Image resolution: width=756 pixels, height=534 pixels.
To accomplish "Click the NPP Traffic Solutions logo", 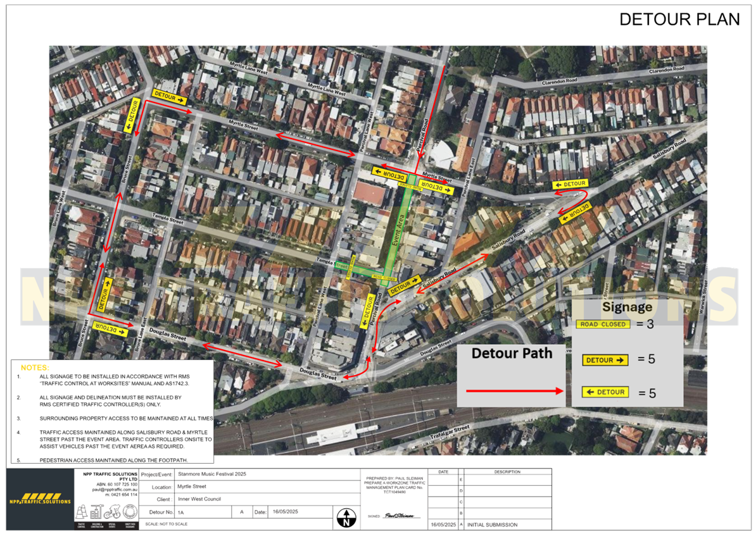I will click(x=39, y=500).
